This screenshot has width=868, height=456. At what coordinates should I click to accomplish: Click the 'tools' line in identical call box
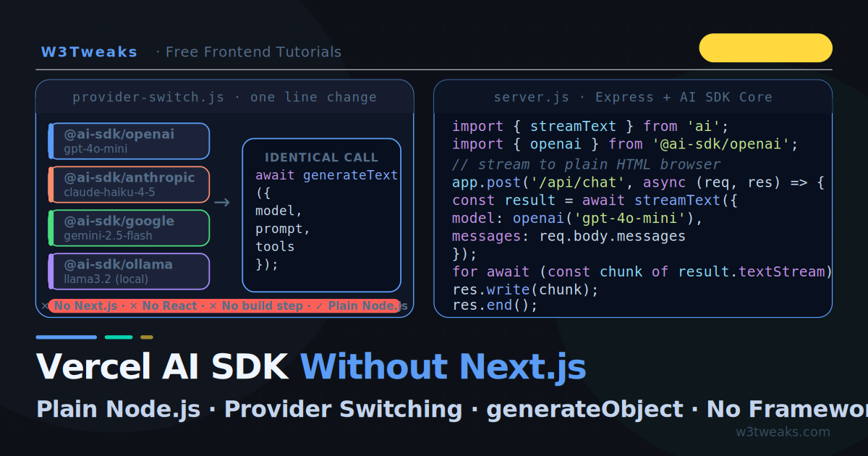(275, 247)
